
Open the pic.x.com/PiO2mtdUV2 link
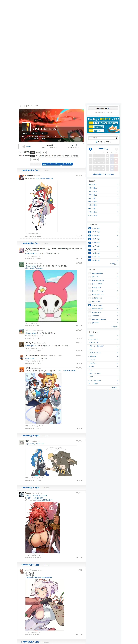[44, 178]
